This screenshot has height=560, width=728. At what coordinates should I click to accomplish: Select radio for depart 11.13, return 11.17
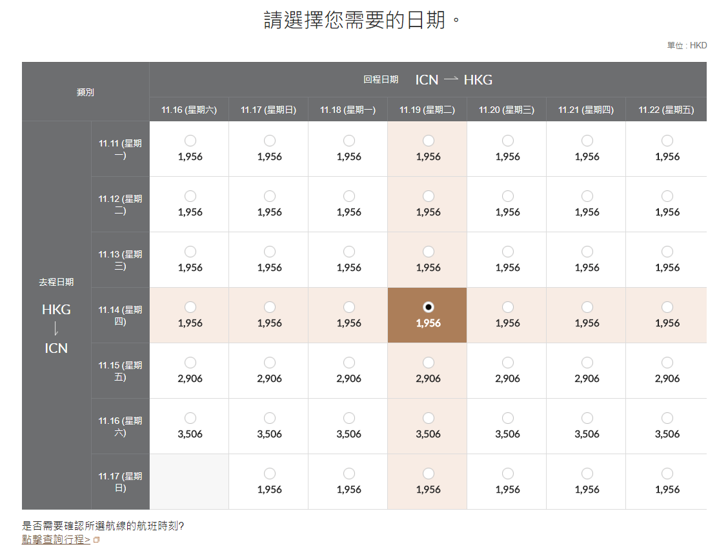(x=270, y=252)
